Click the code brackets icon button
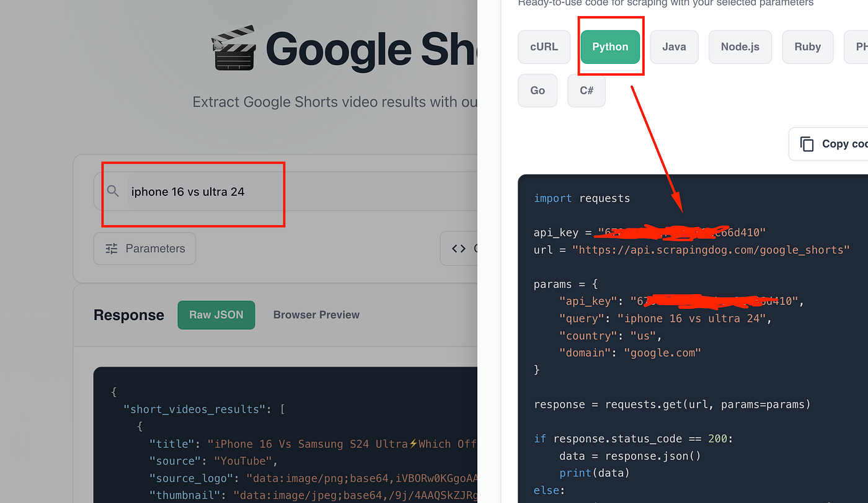 point(459,249)
